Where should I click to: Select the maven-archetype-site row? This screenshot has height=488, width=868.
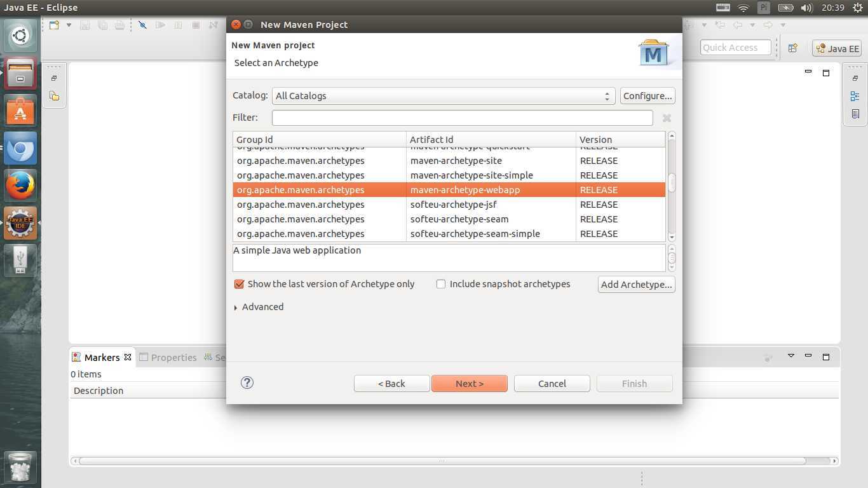pos(449,161)
